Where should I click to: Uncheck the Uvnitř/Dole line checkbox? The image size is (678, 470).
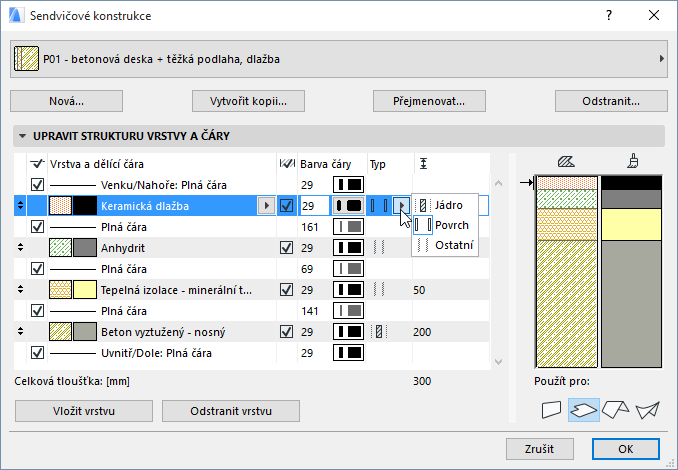click(x=38, y=352)
